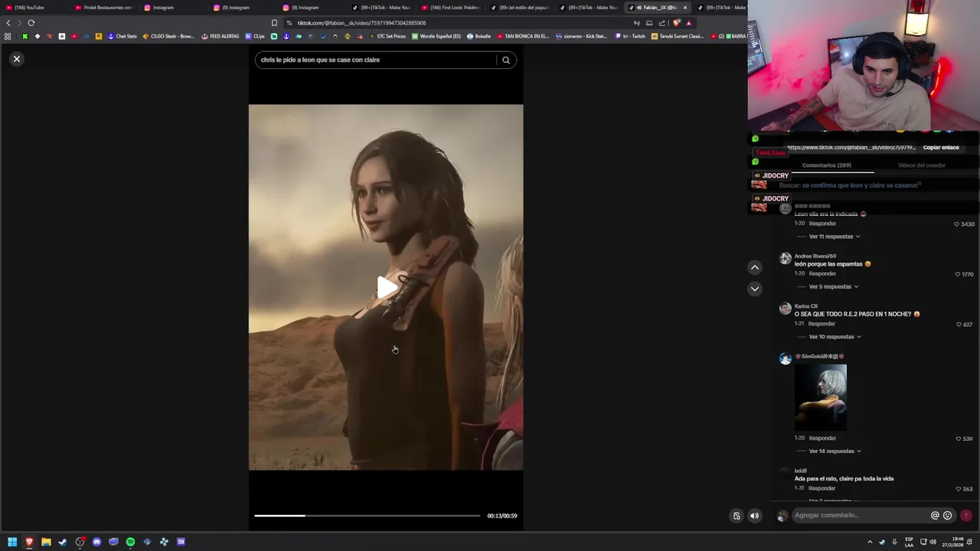
Task: Switch to First Look: Pokémon tab
Action: tap(452, 8)
